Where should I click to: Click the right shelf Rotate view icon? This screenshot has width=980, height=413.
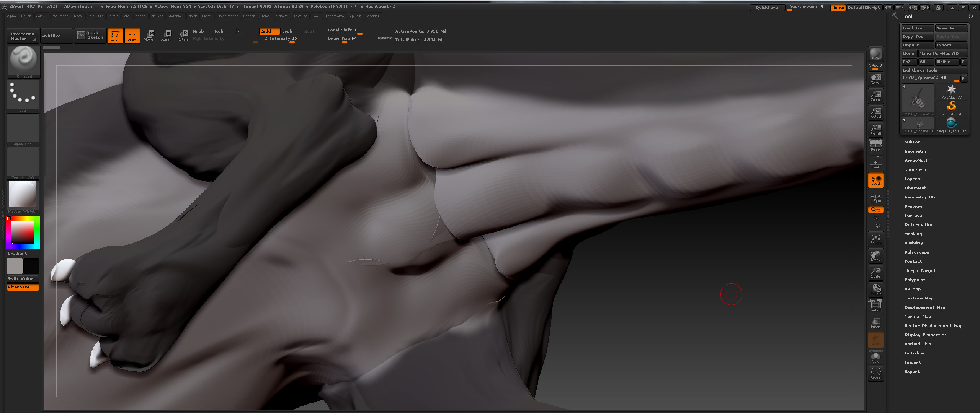point(875,289)
